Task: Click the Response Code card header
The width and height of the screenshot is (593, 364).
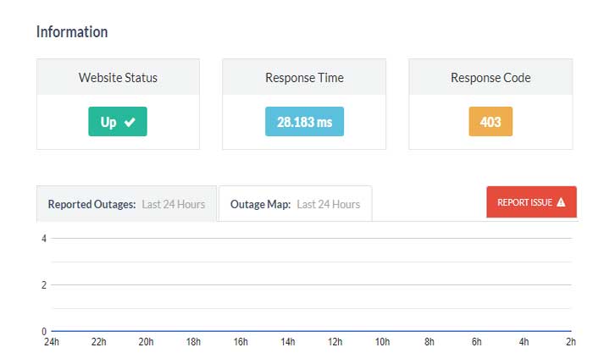Action: point(490,77)
